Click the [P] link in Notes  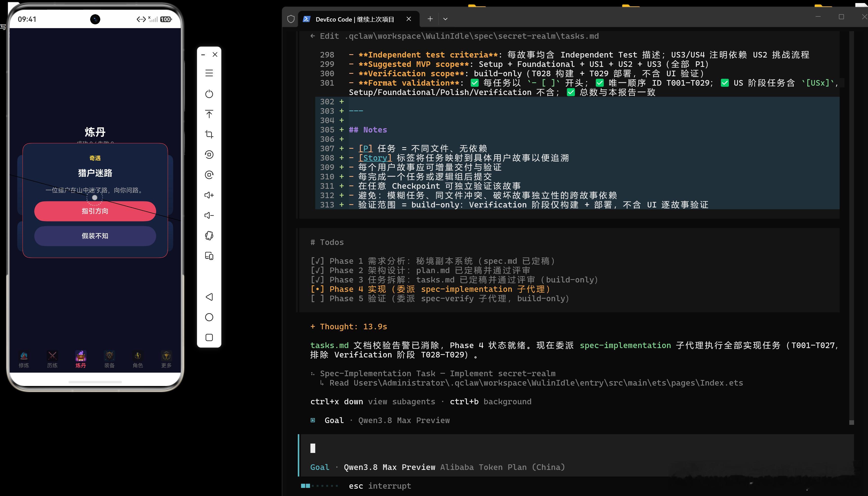[365, 148]
